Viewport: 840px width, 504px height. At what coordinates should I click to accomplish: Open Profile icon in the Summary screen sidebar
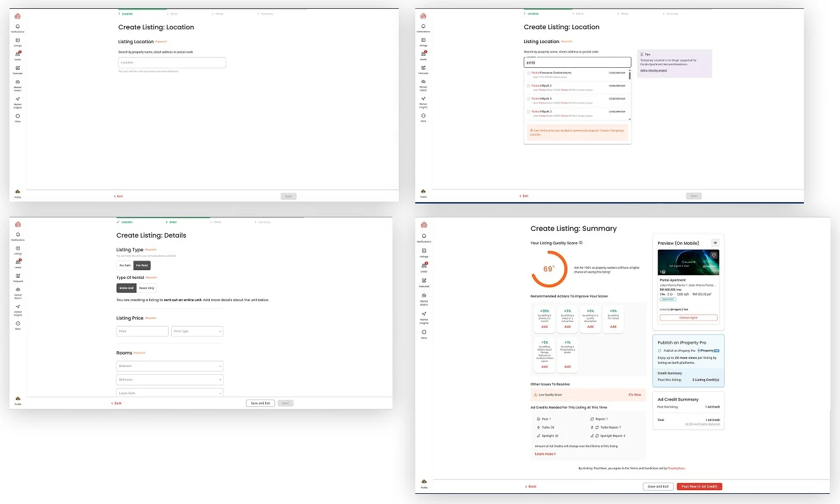point(423,483)
